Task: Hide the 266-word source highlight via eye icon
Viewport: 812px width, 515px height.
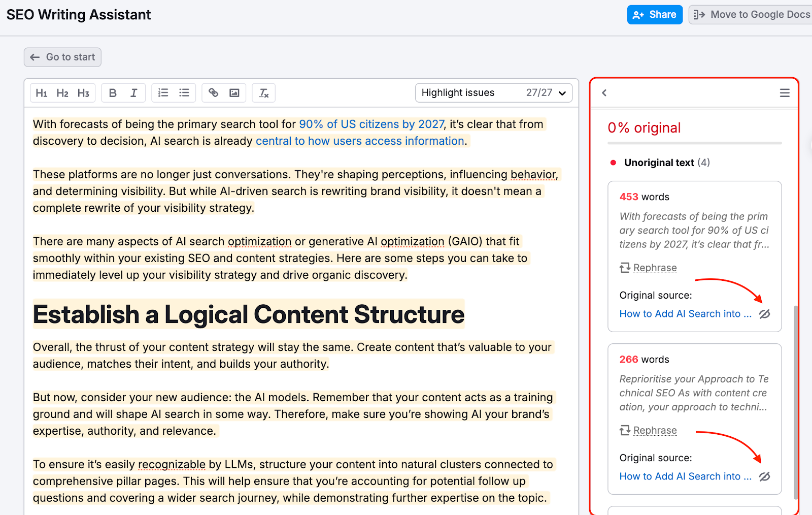Action: click(x=765, y=476)
